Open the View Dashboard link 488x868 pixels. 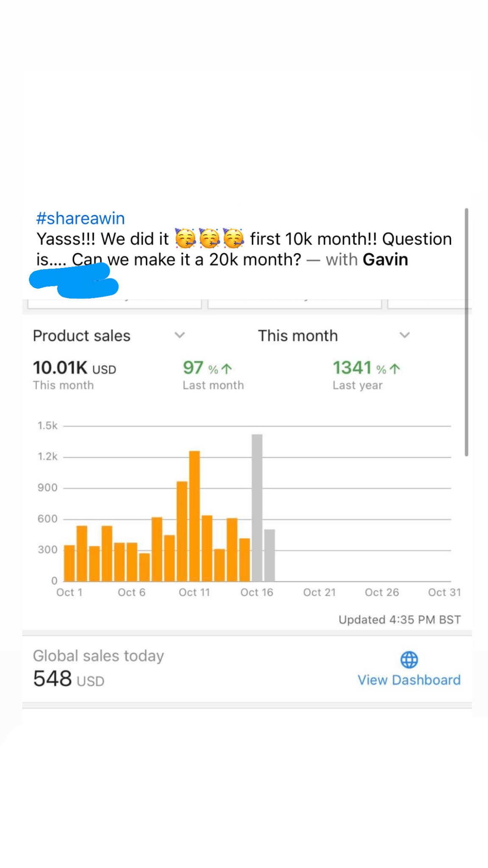tap(409, 680)
